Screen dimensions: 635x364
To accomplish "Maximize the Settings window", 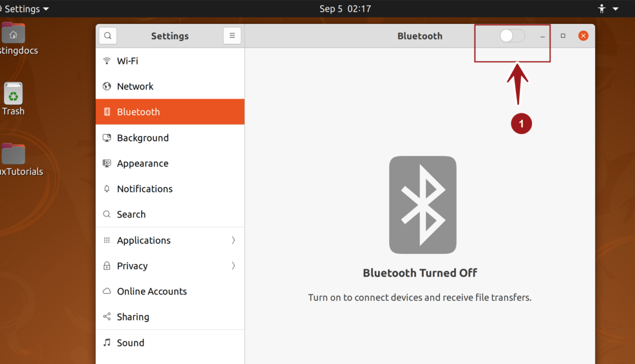I will pos(563,36).
